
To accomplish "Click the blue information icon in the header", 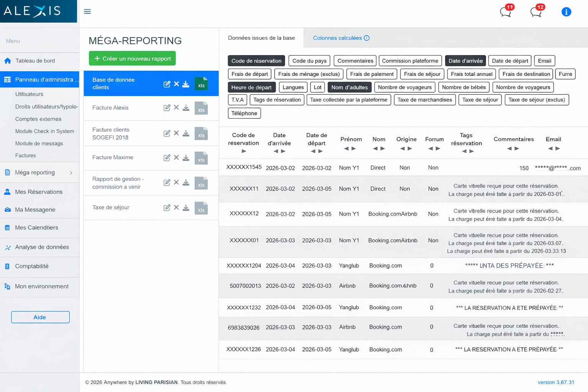I will 566,12.
